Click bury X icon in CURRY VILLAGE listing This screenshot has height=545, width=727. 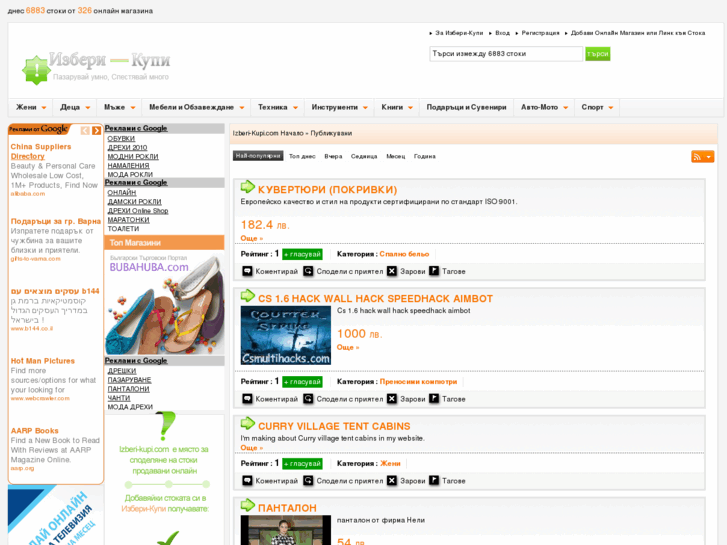pyautogui.click(x=392, y=481)
